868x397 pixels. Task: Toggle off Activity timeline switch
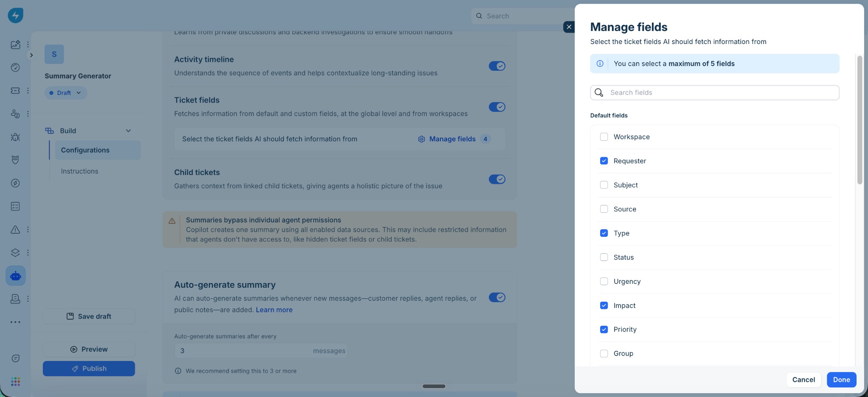pos(497,66)
